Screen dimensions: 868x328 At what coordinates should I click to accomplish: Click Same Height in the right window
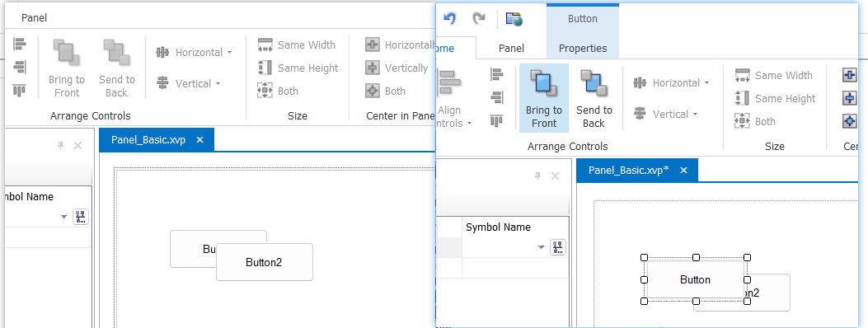click(x=775, y=98)
